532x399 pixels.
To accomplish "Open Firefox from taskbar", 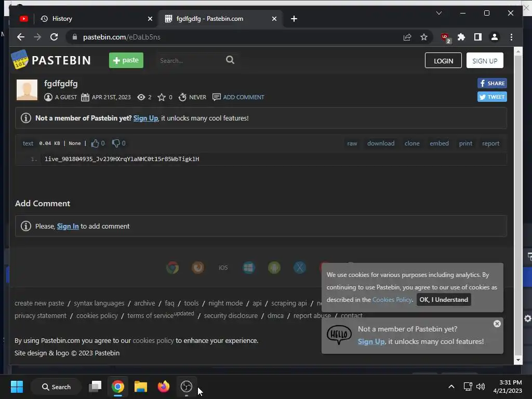I will click(x=164, y=387).
